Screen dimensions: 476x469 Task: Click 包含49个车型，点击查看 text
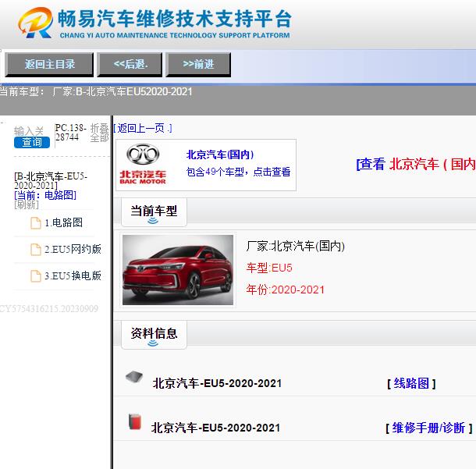(x=238, y=172)
